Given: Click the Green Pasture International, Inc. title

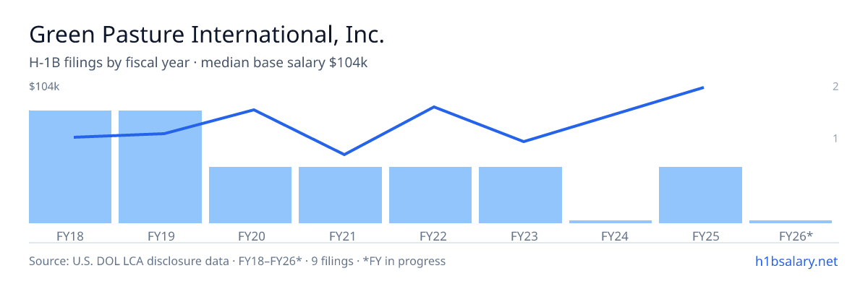Looking at the screenshot, I should pos(206,34).
